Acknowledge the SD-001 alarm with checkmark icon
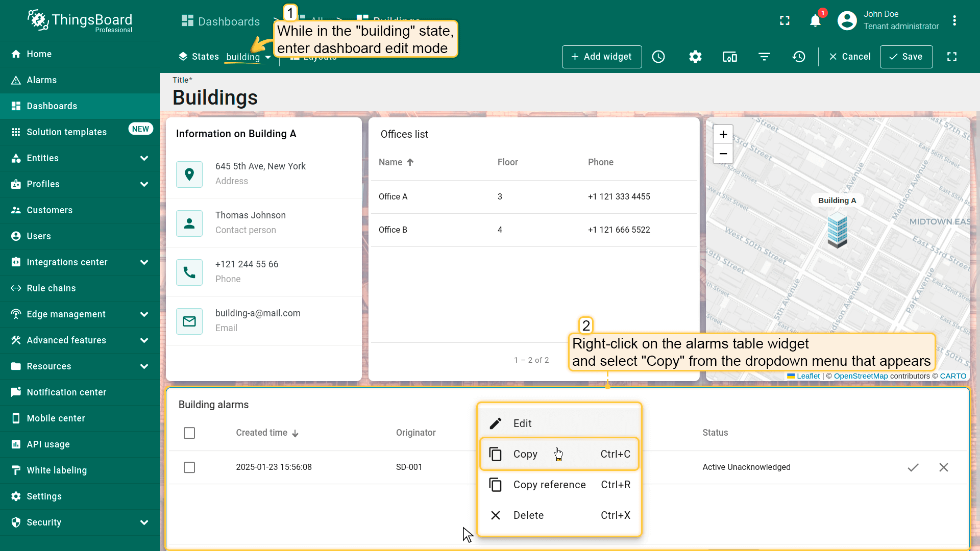 tap(913, 467)
